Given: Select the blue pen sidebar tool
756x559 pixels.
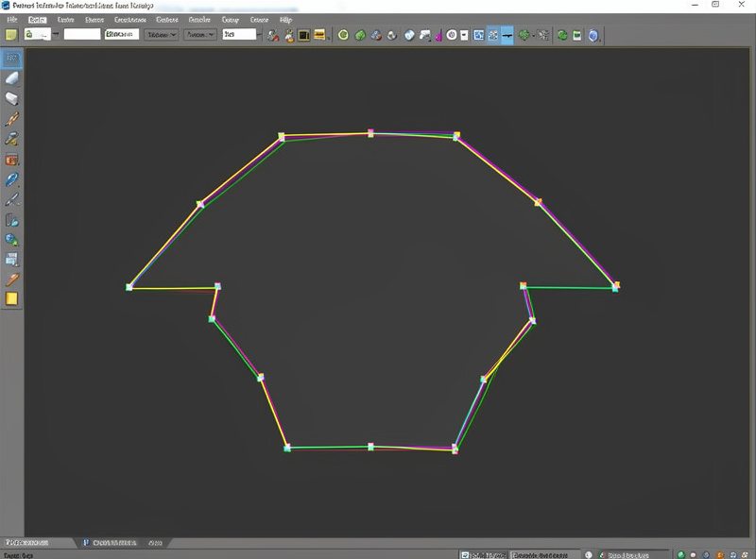Looking at the screenshot, I should (x=11, y=179).
